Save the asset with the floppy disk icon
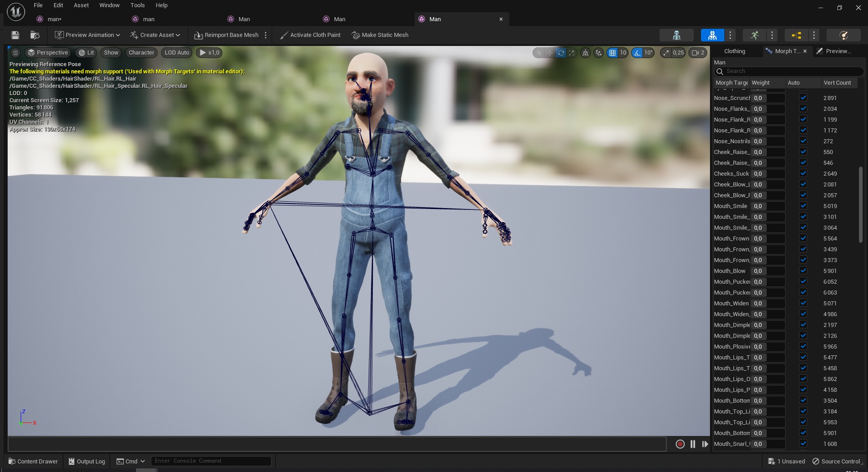 15,35
